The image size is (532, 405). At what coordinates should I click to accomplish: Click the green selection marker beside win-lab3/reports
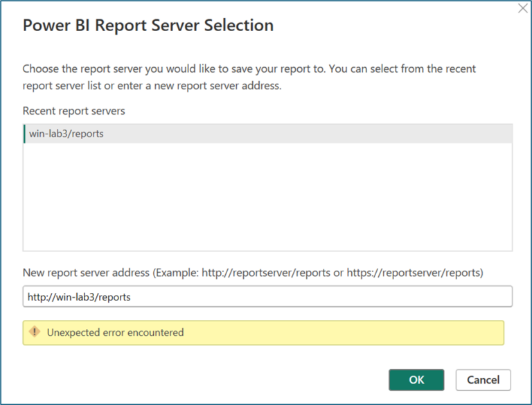tap(25, 134)
